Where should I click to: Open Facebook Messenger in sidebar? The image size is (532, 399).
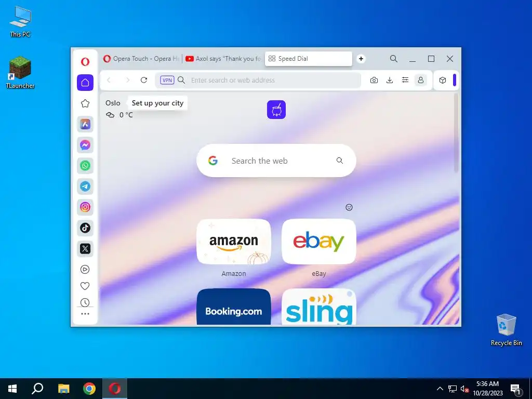coord(85,145)
